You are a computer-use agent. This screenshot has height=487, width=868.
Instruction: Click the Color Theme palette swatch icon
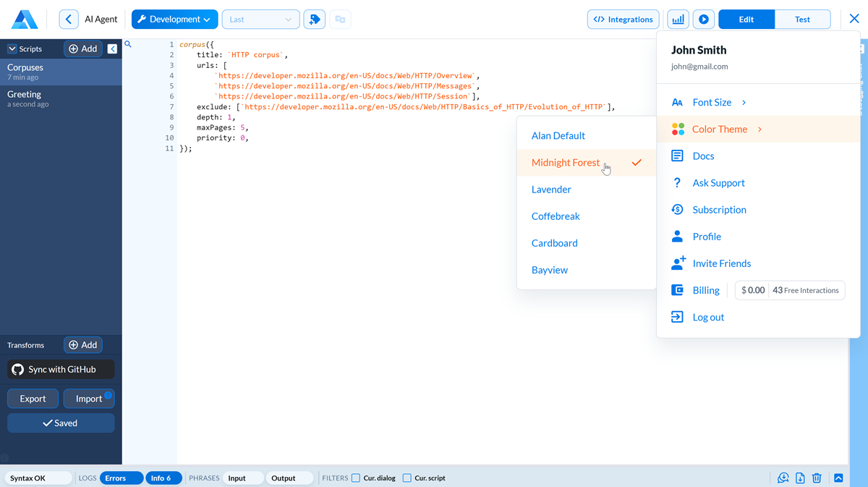(x=678, y=130)
